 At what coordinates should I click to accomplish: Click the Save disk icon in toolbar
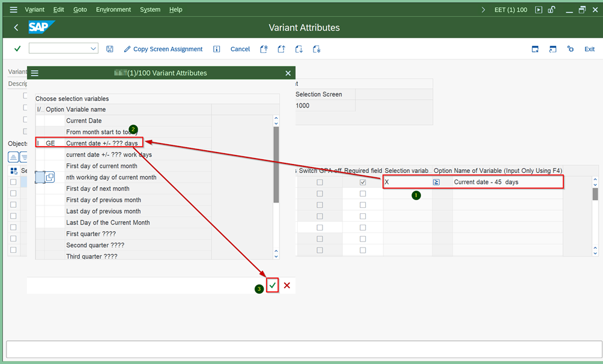coord(110,49)
